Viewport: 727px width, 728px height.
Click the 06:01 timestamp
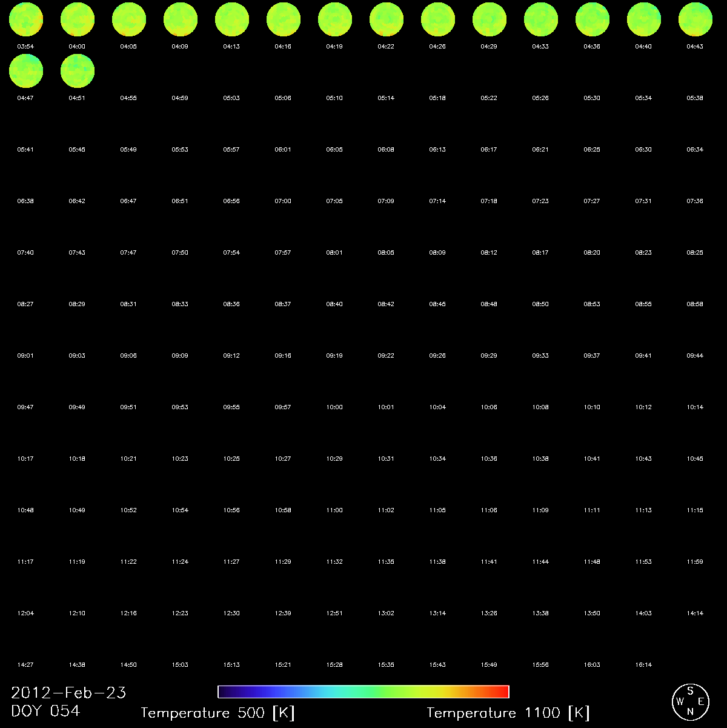pos(283,149)
